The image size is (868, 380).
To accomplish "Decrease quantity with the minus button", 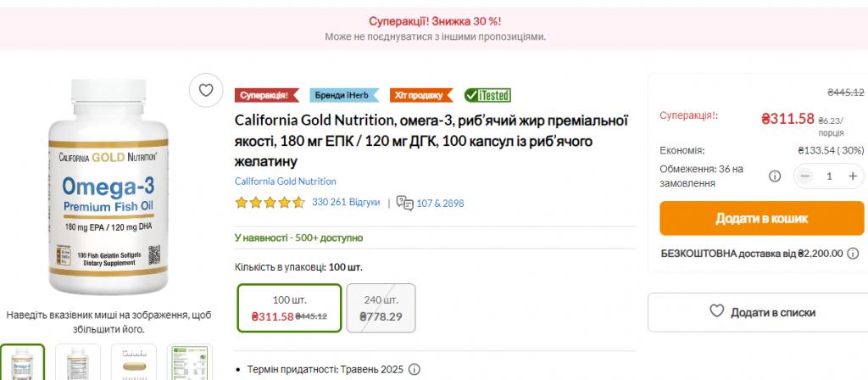I will tap(805, 176).
